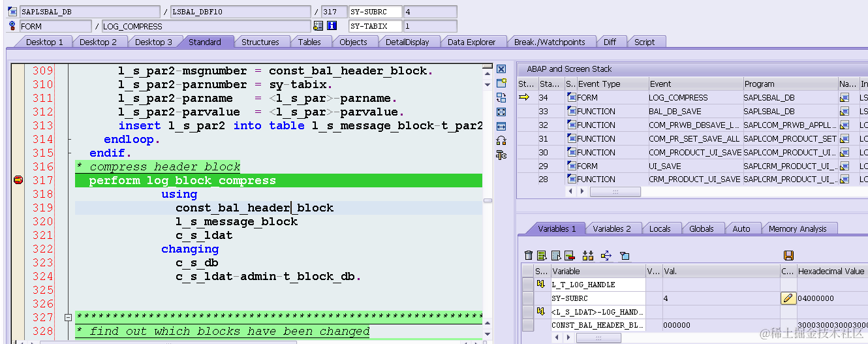Viewport: 868px width, 344px height.
Task: Open the Locals variables tab
Action: pos(660,228)
